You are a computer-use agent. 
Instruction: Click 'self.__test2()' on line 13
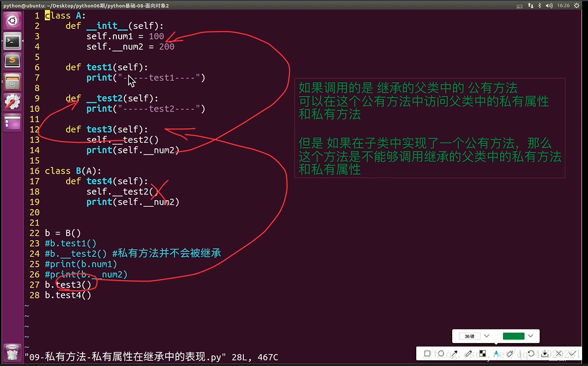(122, 140)
